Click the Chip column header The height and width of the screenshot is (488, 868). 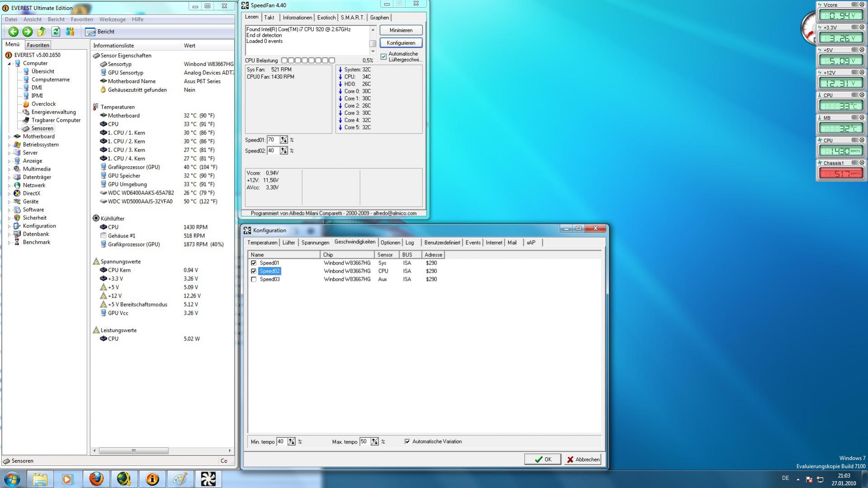tap(347, 255)
